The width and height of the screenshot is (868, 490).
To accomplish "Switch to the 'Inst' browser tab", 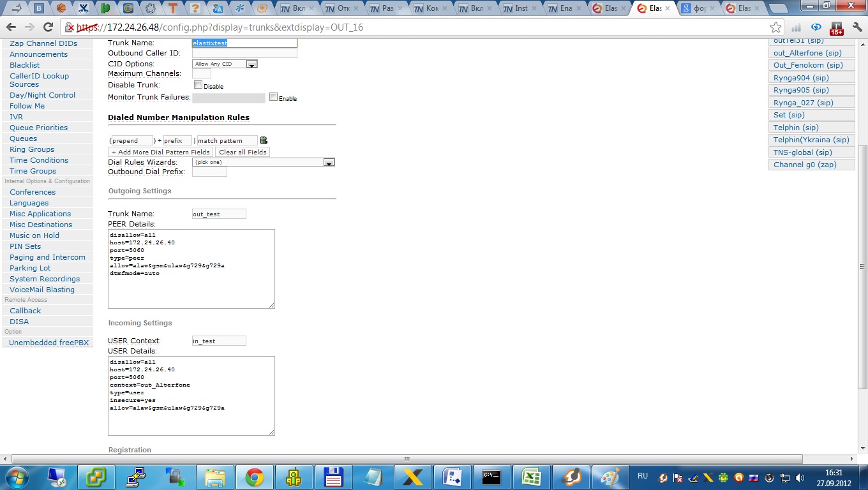I will coord(520,9).
